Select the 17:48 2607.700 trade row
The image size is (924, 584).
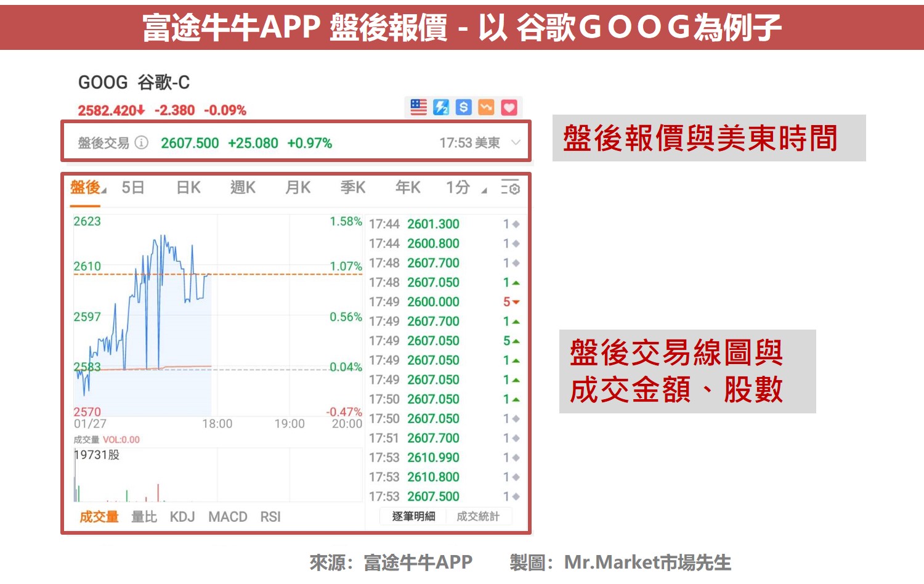(445, 263)
